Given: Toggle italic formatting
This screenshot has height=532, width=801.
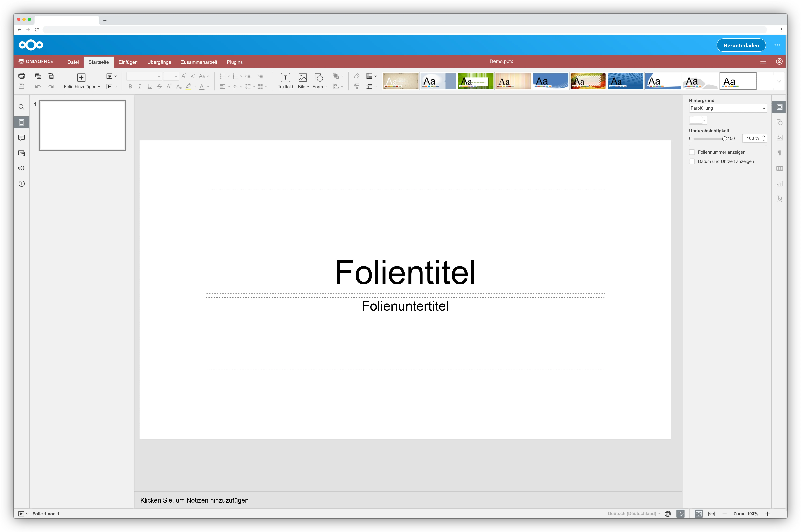Looking at the screenshot, I should [139, 87].
